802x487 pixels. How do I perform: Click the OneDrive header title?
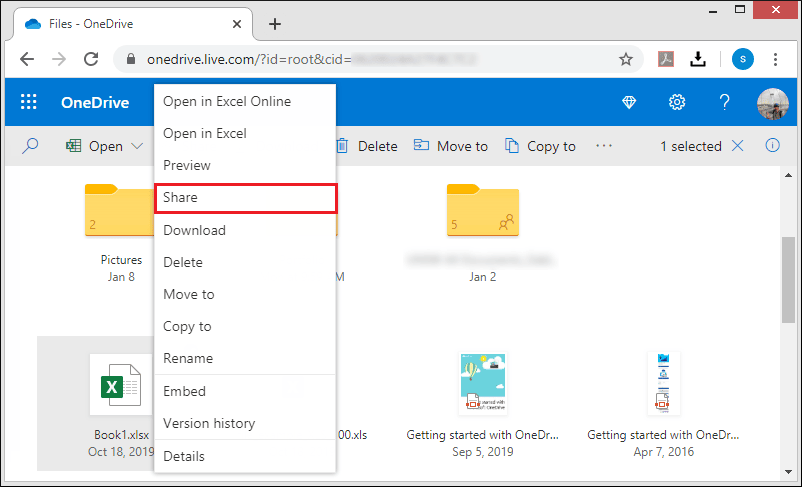coord(95,102)
